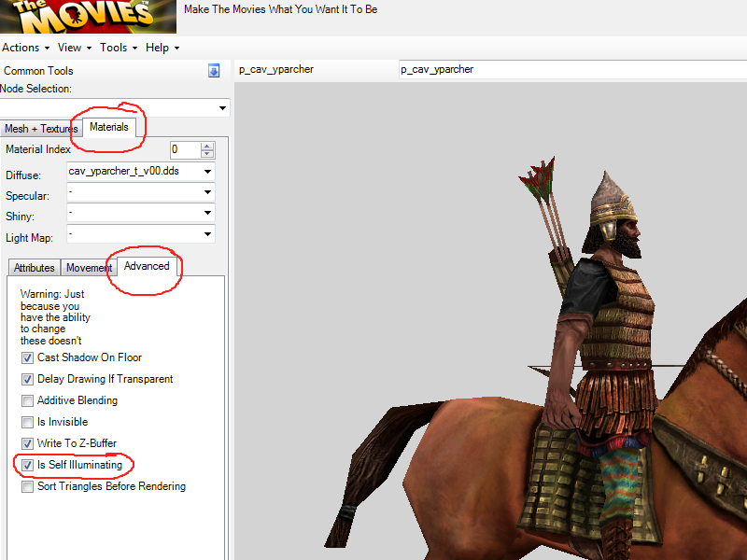Open the View menu
This screenshot has height=560, width=747.
[75, 48]
